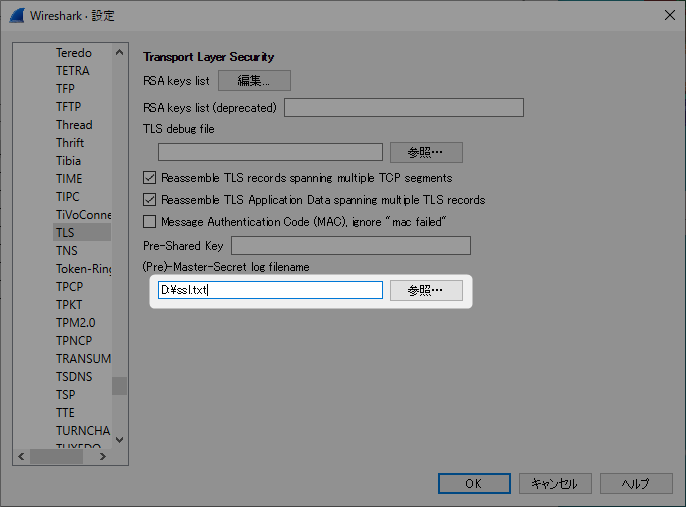686x507 pixels.
Task: Select Thread protocol entry
Action: click(74, 125)
